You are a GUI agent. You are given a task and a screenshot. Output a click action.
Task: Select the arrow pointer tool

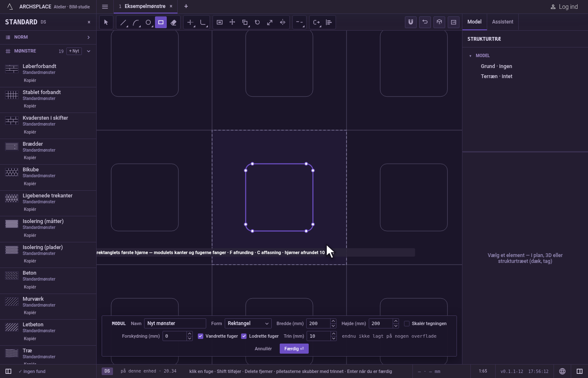pos(106,22)
